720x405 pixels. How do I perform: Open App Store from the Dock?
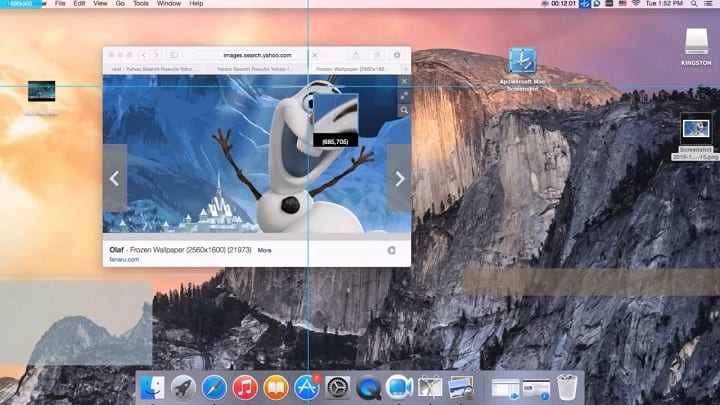307,387
